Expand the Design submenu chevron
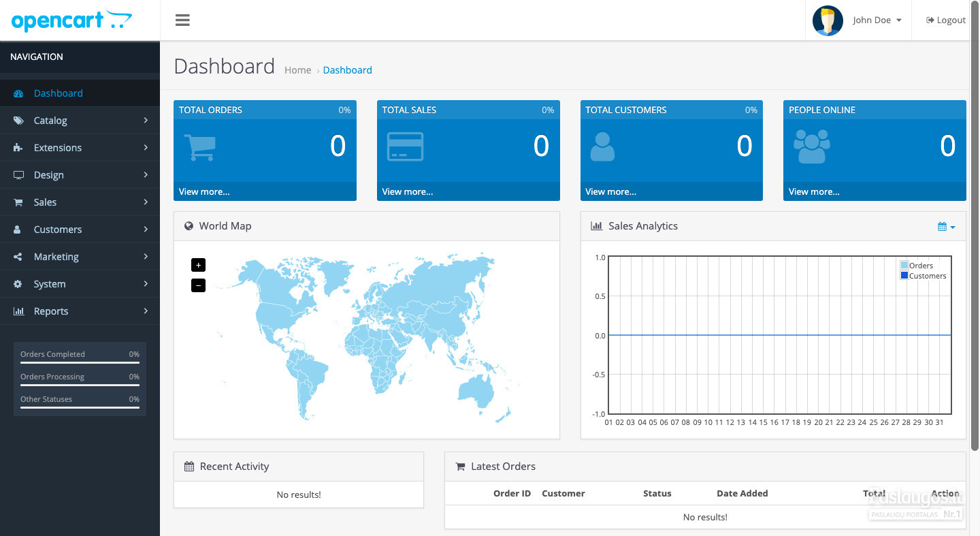The width and height of the screenshot is (980, 536). tap(146, 175)
